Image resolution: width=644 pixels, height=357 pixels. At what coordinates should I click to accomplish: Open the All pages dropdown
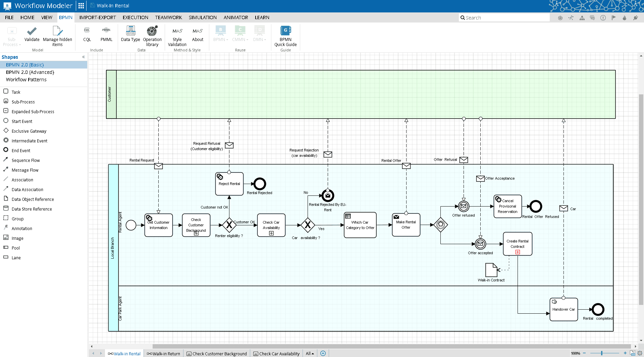point(310,354)
